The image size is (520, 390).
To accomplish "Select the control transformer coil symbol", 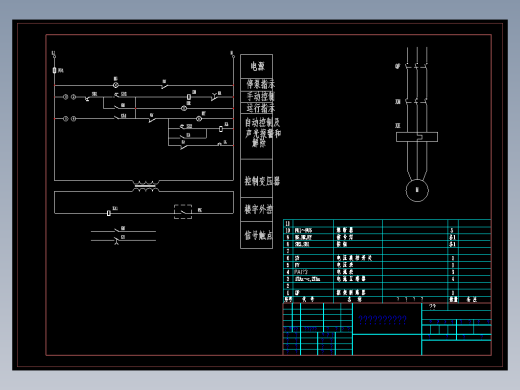I will tap(146, 186).
